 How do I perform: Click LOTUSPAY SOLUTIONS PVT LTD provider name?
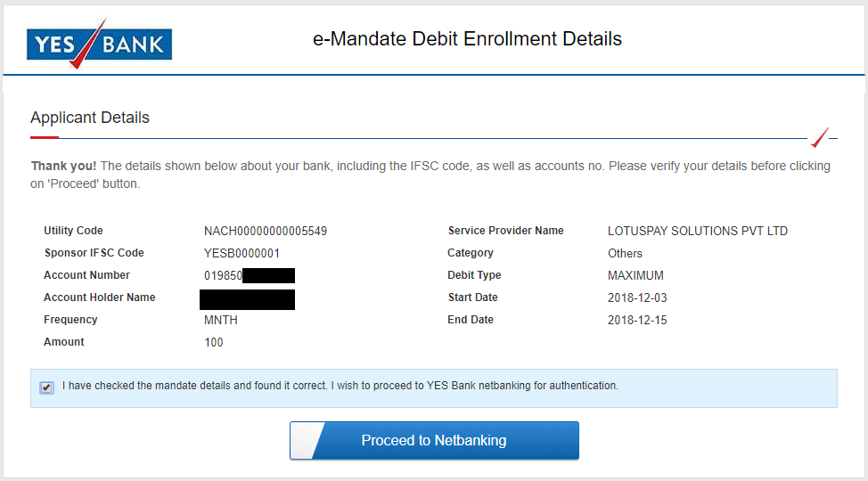(x=698, y=231)
